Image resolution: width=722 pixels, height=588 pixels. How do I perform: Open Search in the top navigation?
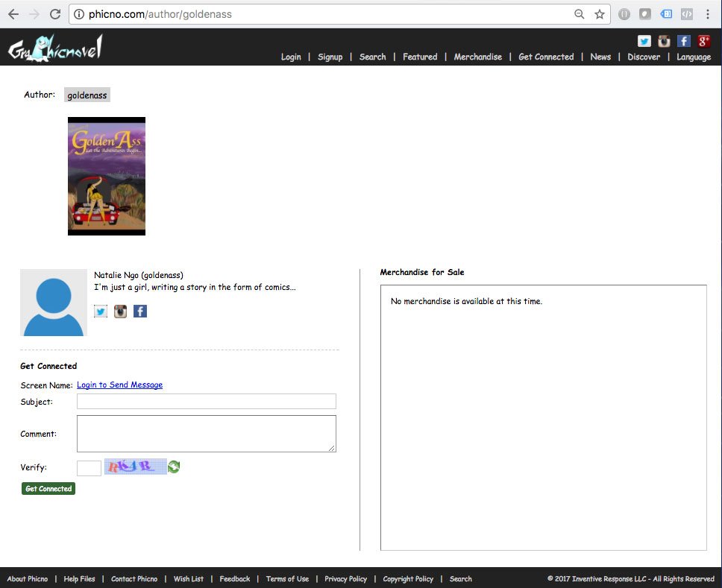372,57
